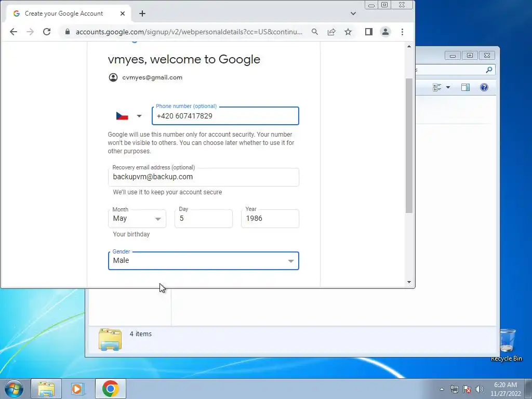Open the view options dropdown arrow in Explorer
The width and height of the screenshot is (532, 399).
tap(448, 87)
